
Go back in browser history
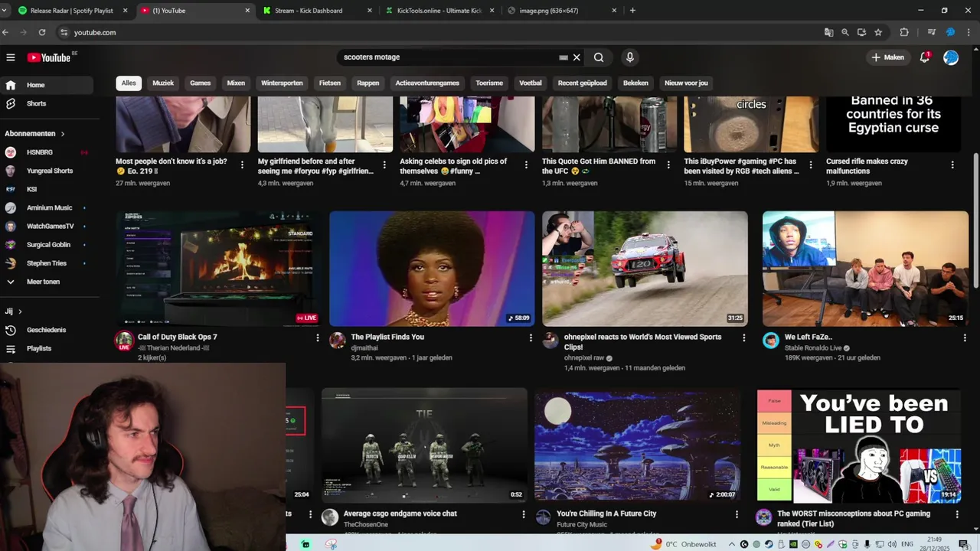(x=5, y=32)
